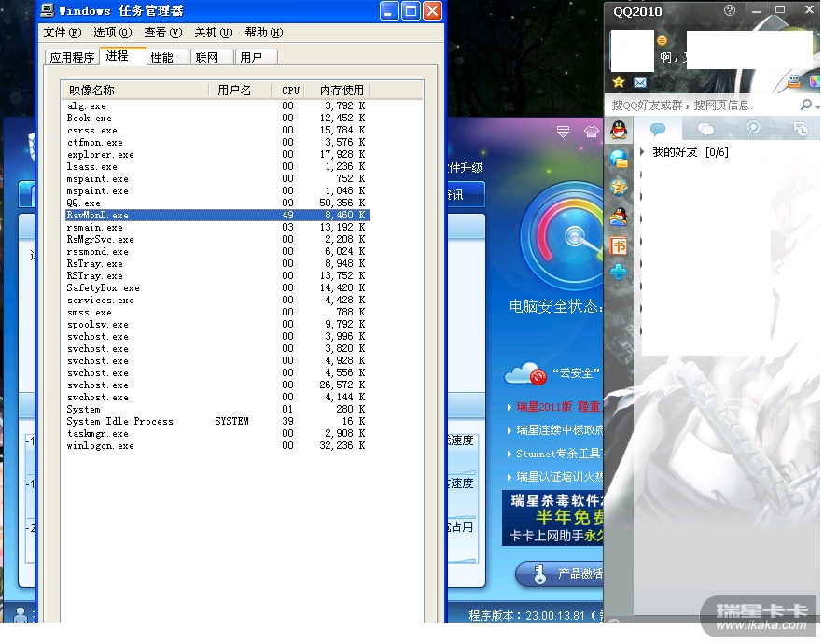Select the explorer.exe process row
This screenshot has height=644, width=824.
[x=217, y=155]
